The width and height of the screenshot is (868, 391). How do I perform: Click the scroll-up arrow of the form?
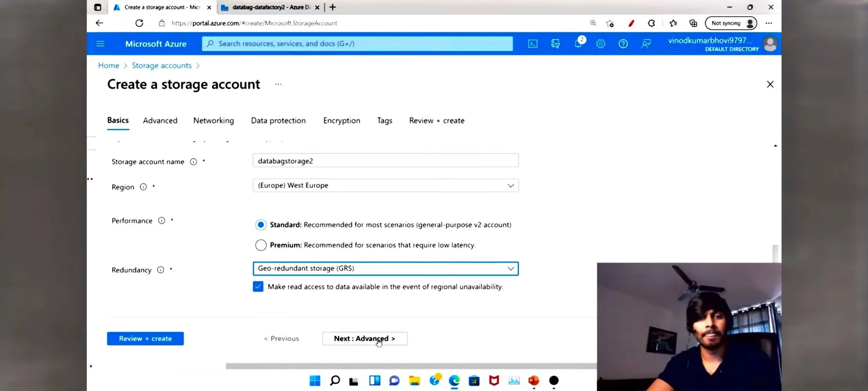(775, 146)
